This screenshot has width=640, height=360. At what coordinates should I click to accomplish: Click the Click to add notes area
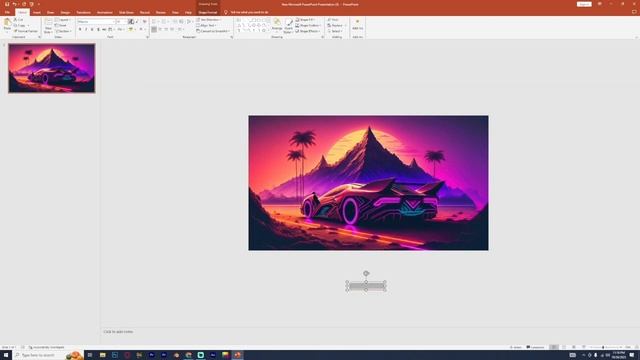(118, 332)
